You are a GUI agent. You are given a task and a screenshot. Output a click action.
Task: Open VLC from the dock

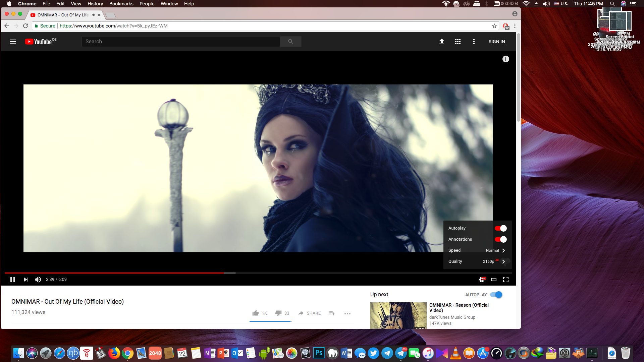455,353
